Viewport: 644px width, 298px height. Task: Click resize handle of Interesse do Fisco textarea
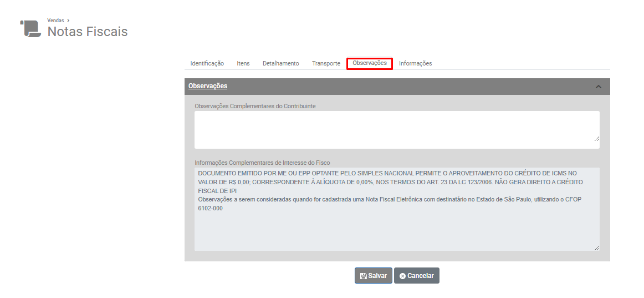point(596,248)
